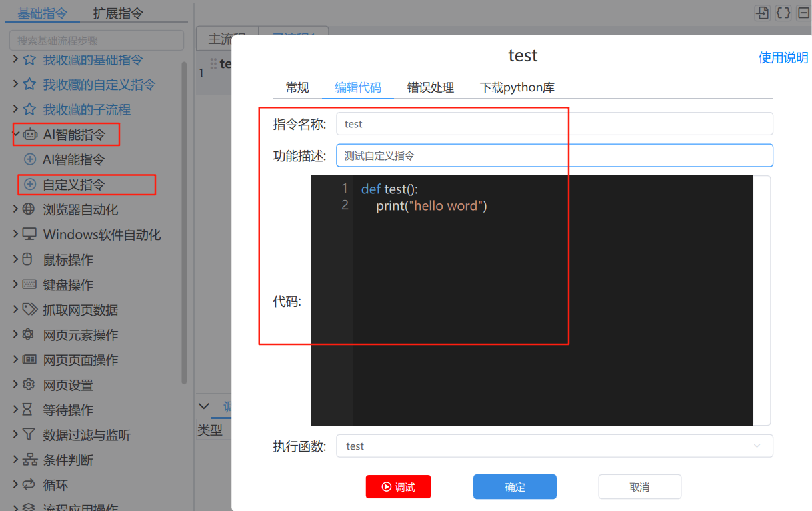Click the import icon in top-right toolbar

point(761,12)
